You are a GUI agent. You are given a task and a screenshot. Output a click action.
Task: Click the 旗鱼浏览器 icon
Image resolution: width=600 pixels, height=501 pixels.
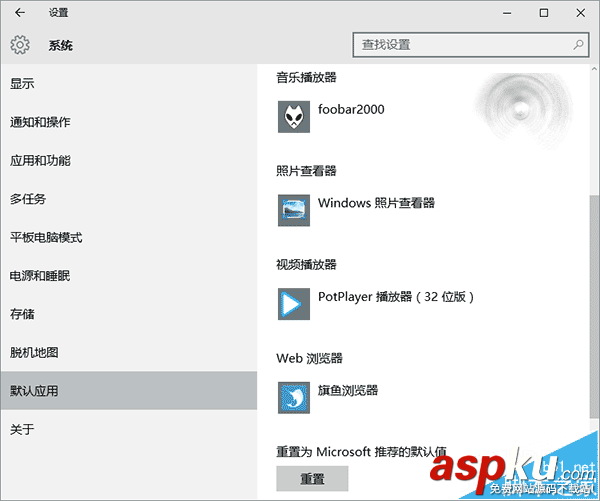point(294,397)
